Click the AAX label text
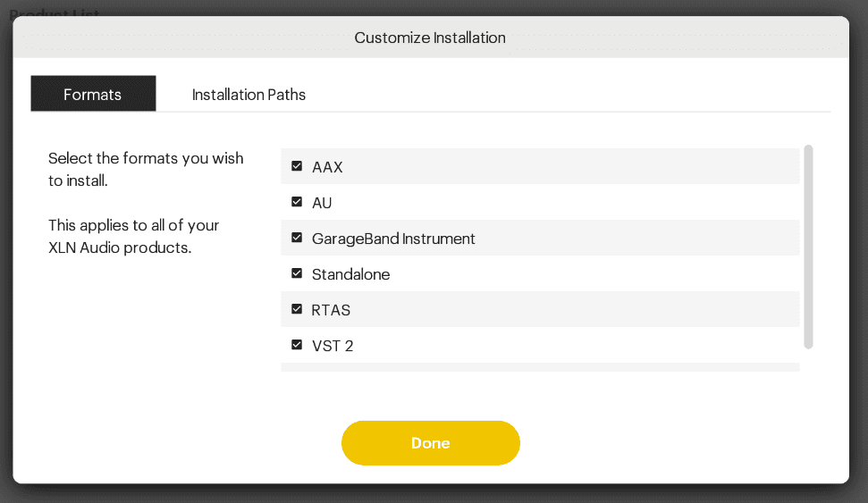 (327, 167)
